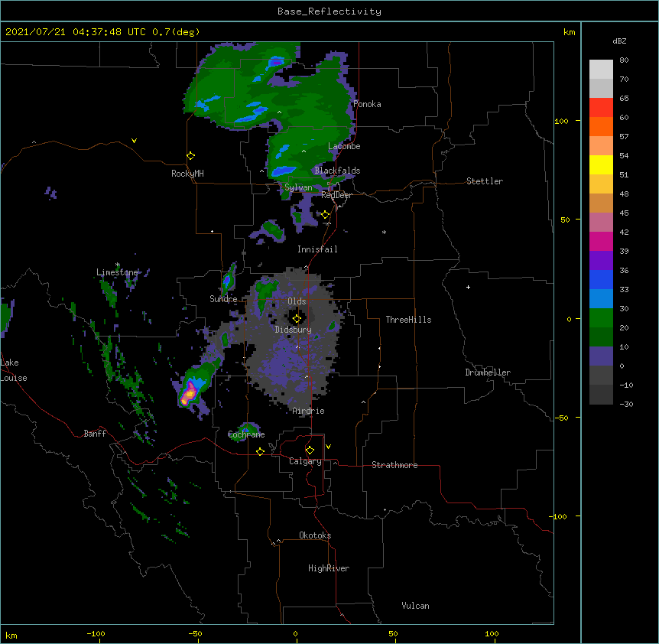This screenshot has height=644, width=659.
Task: Click the Lake Louise label
Action: (x=14, y=370)
